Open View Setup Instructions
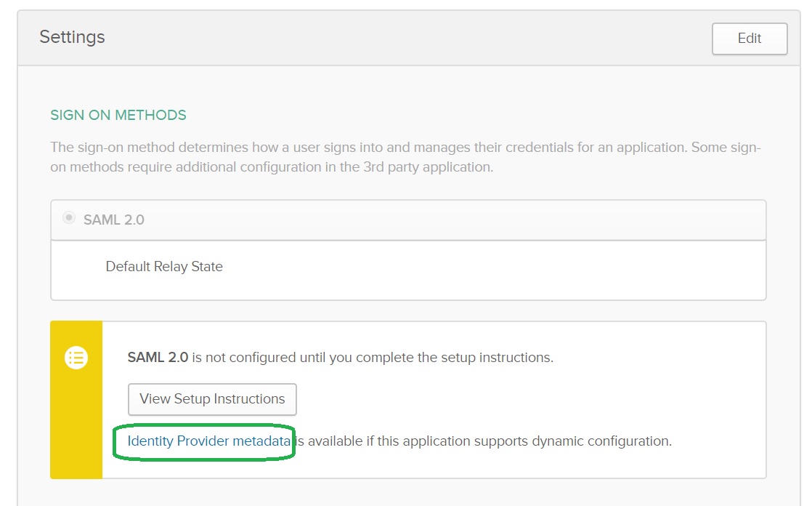This screenshot has height=506, width=812. pyautogui.click(x=212, y=399)
